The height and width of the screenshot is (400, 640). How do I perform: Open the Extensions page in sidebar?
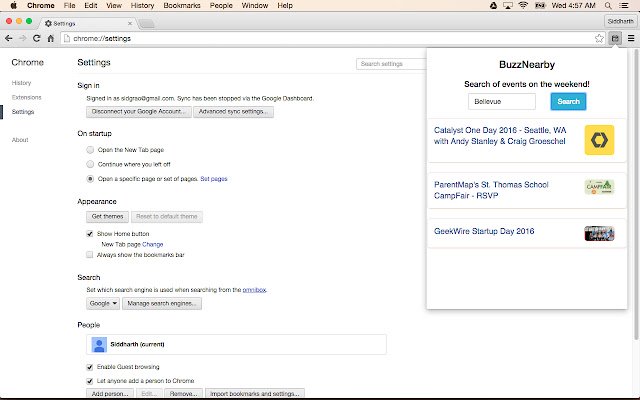pyautogui.click(x=27, y=97)
